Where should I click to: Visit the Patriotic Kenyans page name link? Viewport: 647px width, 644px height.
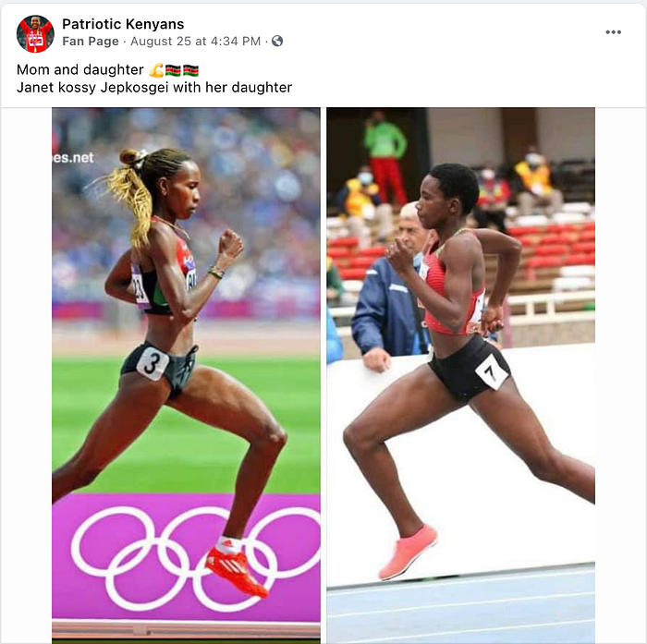[123, 24]
